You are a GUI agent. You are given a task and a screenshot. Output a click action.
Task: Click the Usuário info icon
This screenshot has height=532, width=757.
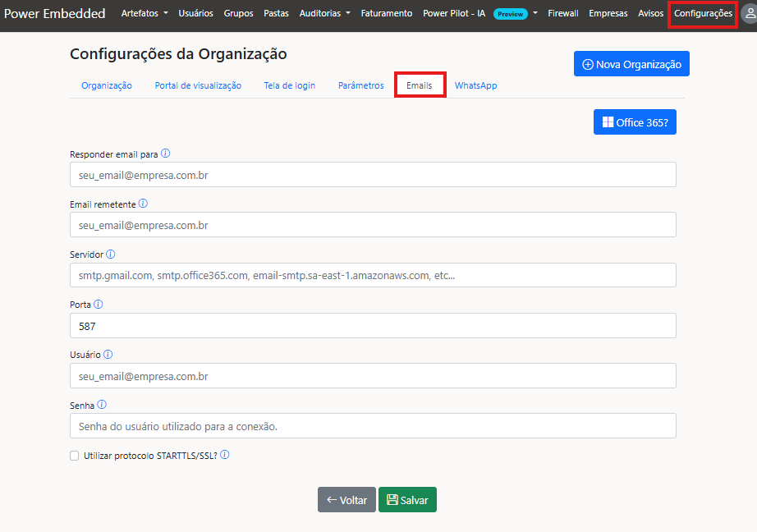(108, 355)
